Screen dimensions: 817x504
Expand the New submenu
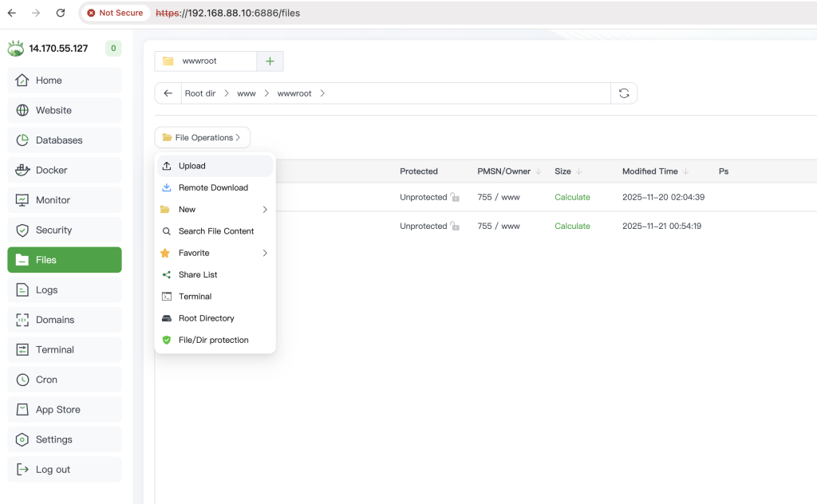[215, 210]
